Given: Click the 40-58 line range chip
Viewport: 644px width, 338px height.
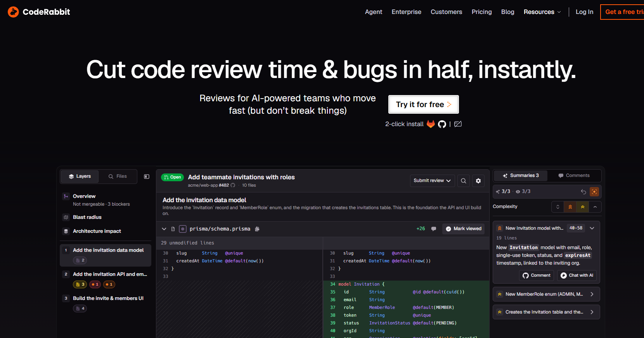Looking at the screenshot, I should click(576, 228).
